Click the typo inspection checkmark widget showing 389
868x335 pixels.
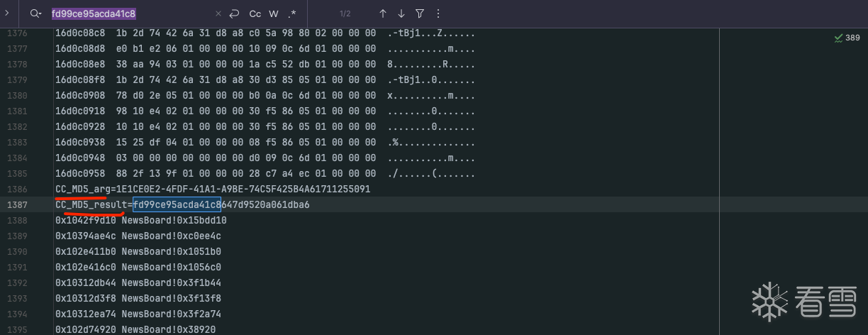tap(847, 38)
